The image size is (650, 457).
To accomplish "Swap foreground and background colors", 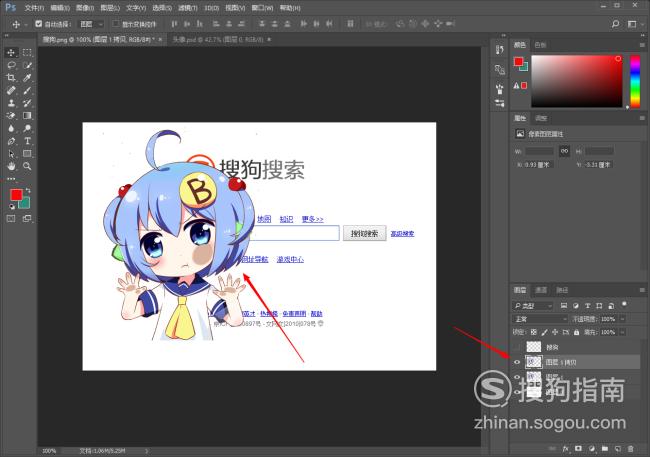I will point(28,190).
